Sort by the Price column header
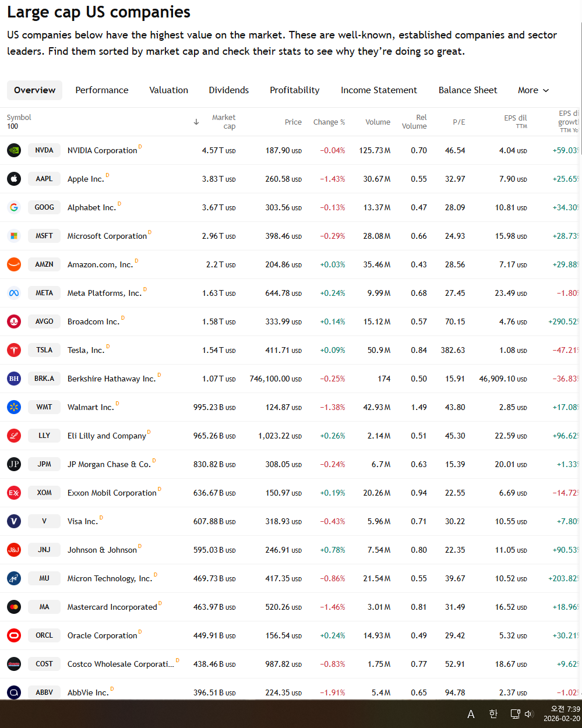 point(293,122)
